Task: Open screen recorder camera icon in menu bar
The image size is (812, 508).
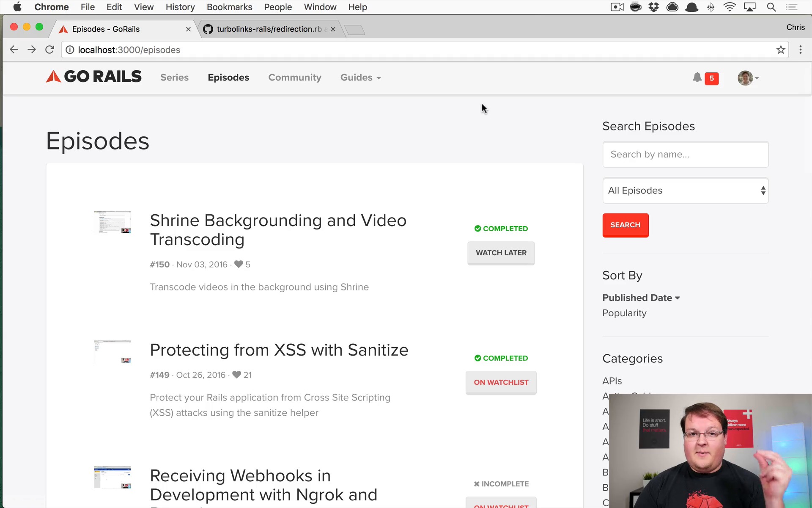Action: [x=617, y=7]
